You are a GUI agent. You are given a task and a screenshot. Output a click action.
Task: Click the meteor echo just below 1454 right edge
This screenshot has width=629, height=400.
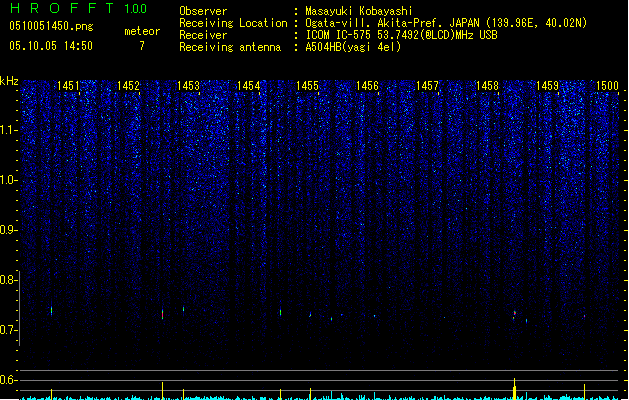(x=280, y=313)
